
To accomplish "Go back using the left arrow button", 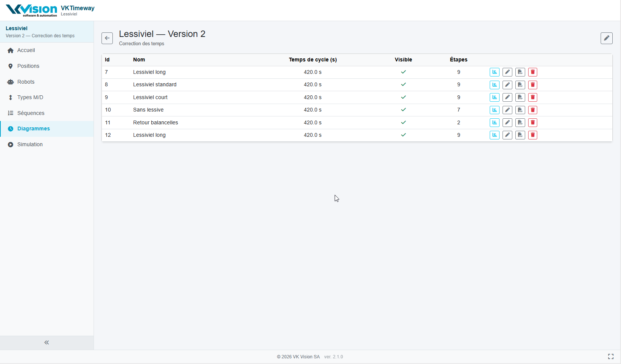I will 107,38.
